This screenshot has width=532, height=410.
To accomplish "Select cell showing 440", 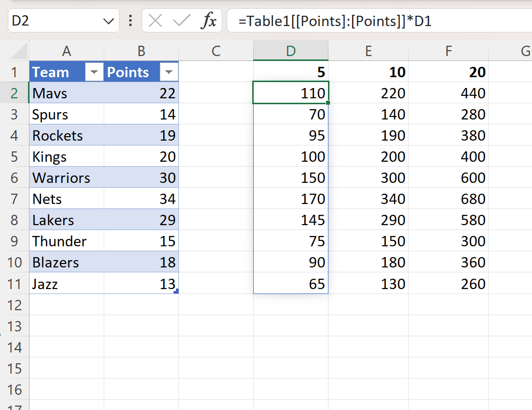I will 448,93.
